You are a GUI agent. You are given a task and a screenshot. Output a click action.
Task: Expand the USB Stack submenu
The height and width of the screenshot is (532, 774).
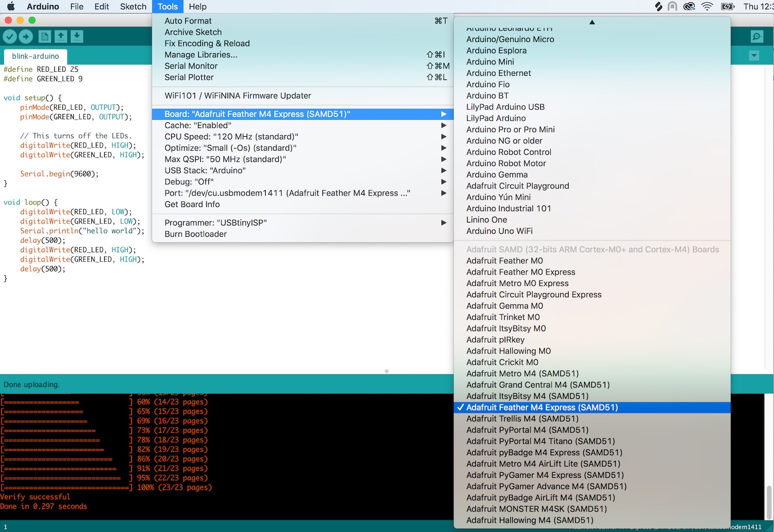(303, 170)
